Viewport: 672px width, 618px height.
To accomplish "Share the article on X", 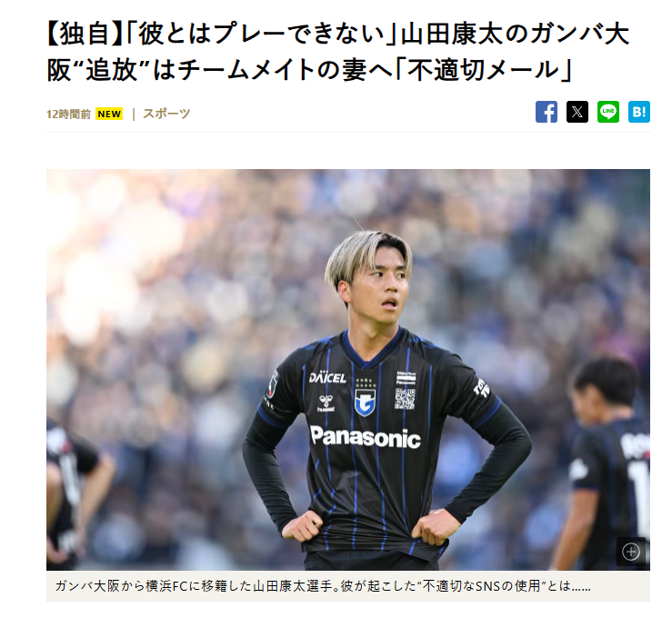I will [577, 112].
